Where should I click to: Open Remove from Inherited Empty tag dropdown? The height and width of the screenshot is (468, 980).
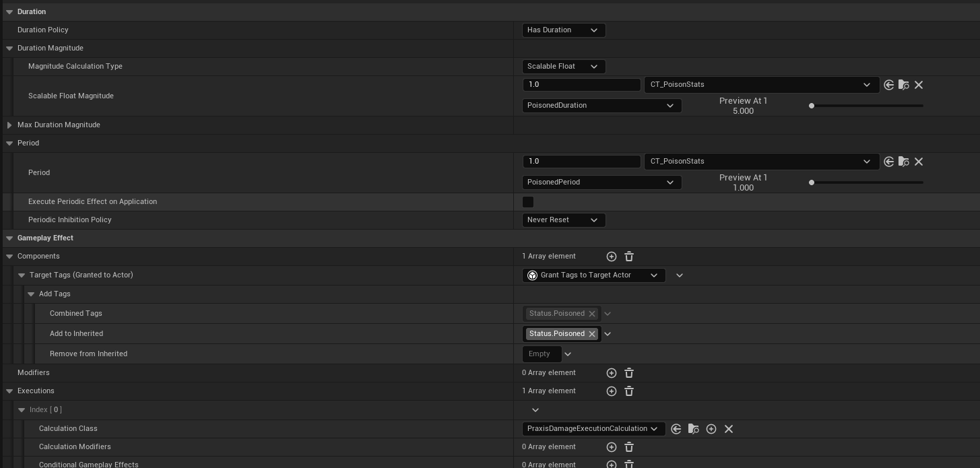pos(568,354)
